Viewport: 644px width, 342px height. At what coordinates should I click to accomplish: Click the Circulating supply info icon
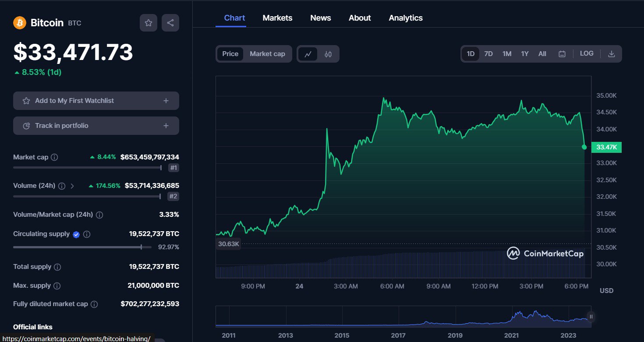point(87,234)
